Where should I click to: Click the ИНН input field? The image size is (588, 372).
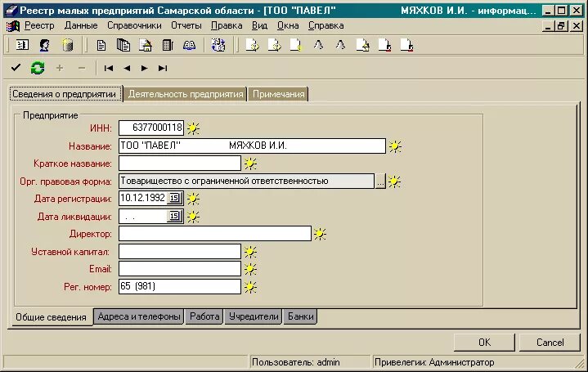(x=151, y=128)
